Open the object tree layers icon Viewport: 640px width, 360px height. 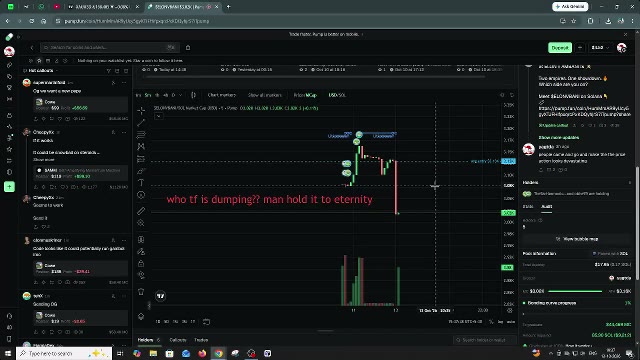(x=141, y=316)
